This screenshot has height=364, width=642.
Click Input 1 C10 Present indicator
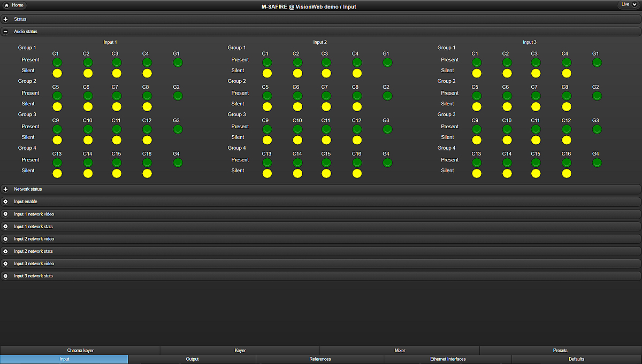(x=88, y=129)
